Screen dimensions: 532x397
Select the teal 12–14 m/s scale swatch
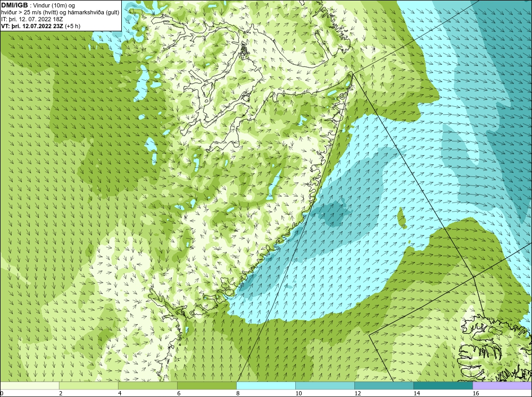click(384, 385)
